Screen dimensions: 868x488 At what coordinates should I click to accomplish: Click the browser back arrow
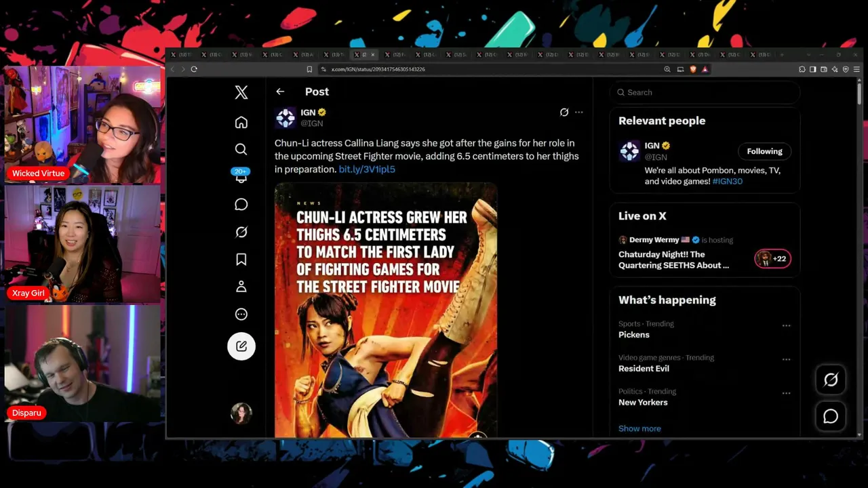172,69
